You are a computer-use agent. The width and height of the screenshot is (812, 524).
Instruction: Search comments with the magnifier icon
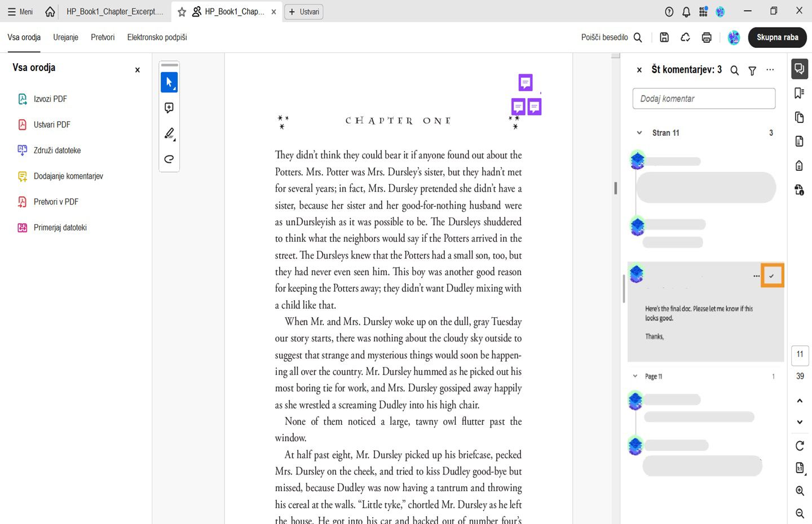(735, 70)
